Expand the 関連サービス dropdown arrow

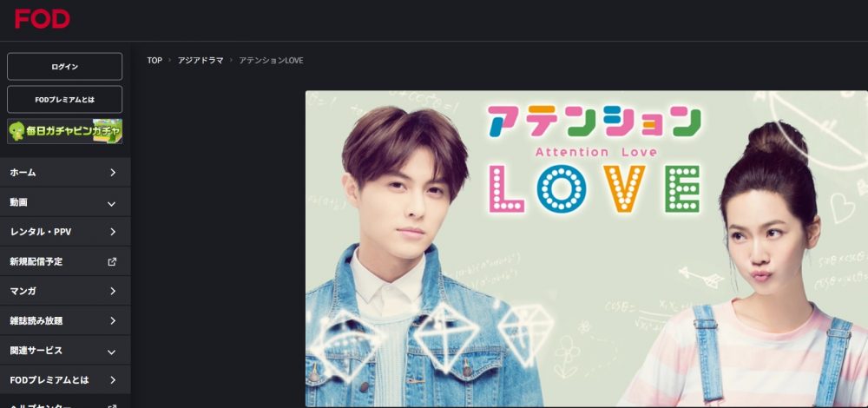pos(112,352)
